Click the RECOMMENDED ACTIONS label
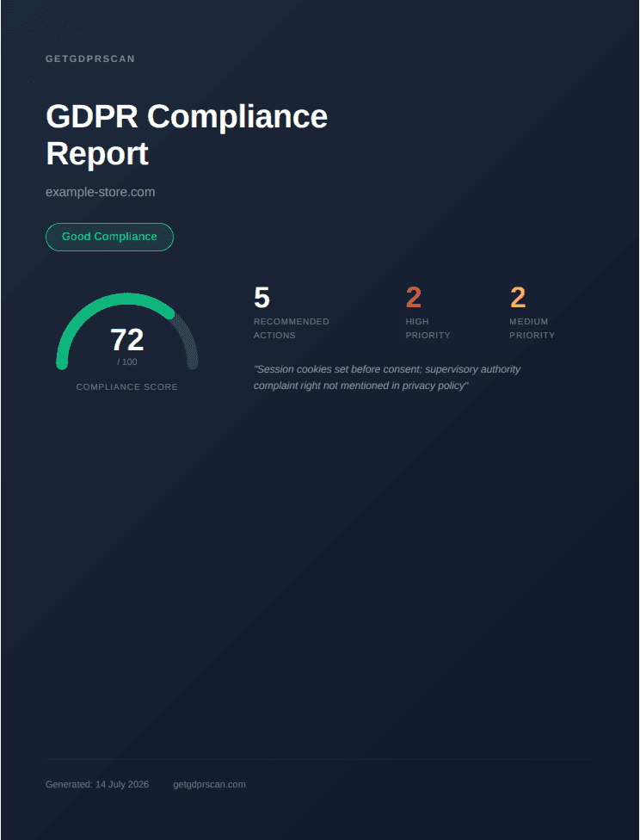The height and width of the screenshot is (840, 640). click(292, 329)
